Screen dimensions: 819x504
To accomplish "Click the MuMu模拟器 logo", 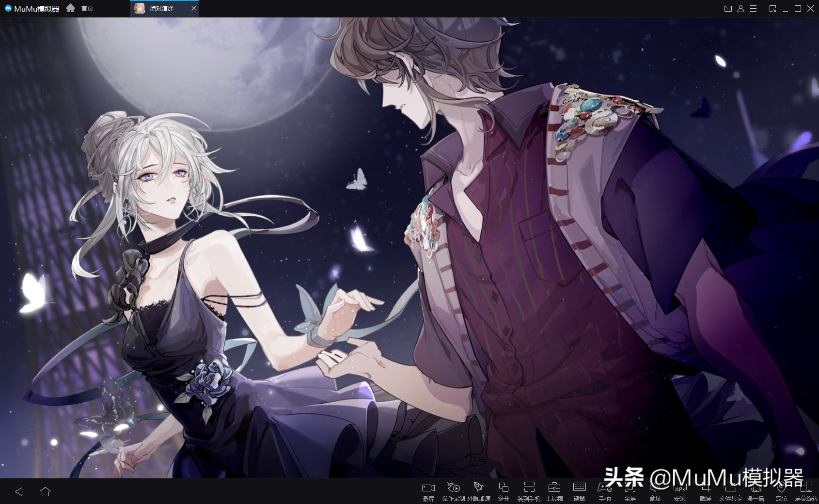I will click(32, 9).
